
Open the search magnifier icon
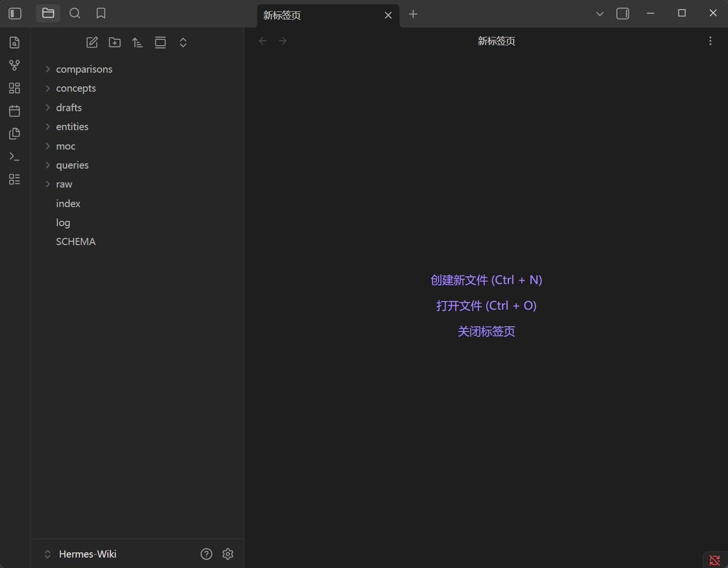pos(75,13)
